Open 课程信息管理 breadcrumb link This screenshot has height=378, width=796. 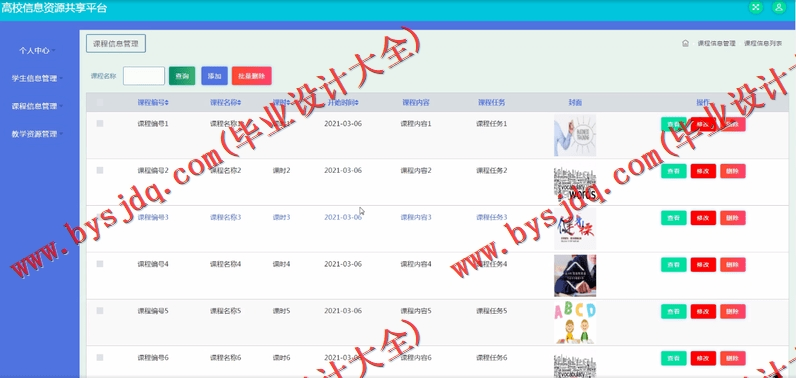coord(716,44)
